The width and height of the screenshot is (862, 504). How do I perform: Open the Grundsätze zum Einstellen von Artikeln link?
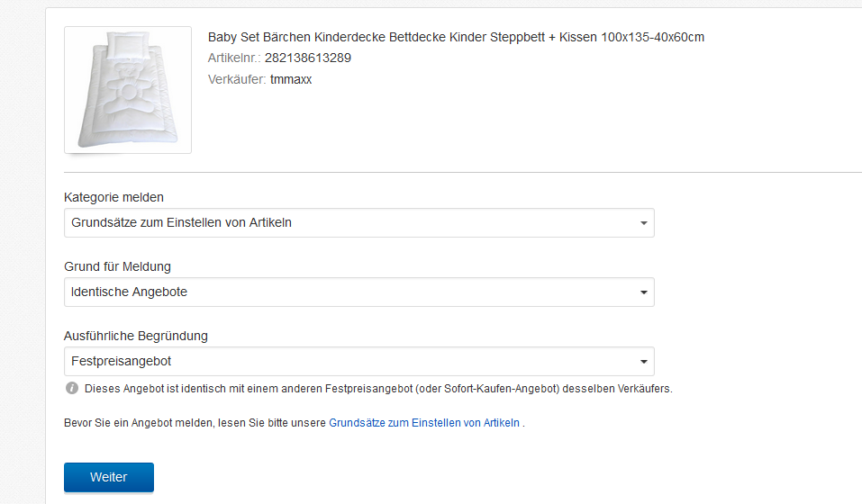[424, 422]
